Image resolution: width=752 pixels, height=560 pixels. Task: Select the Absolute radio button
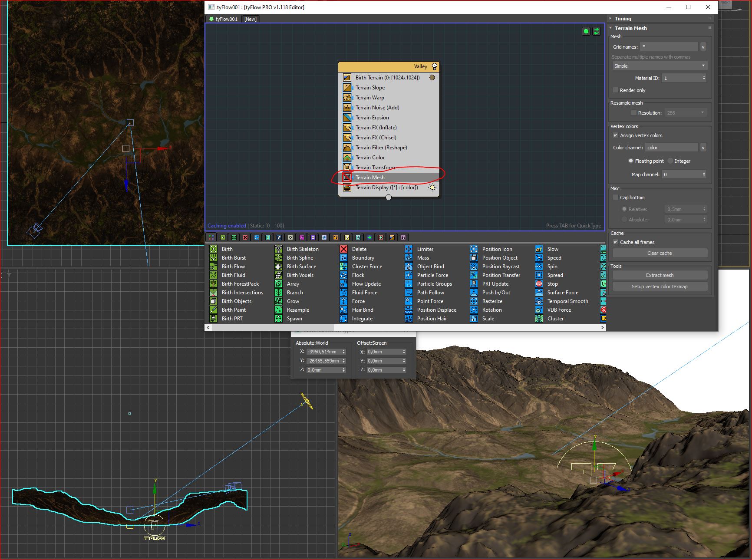tap(624, 219)
